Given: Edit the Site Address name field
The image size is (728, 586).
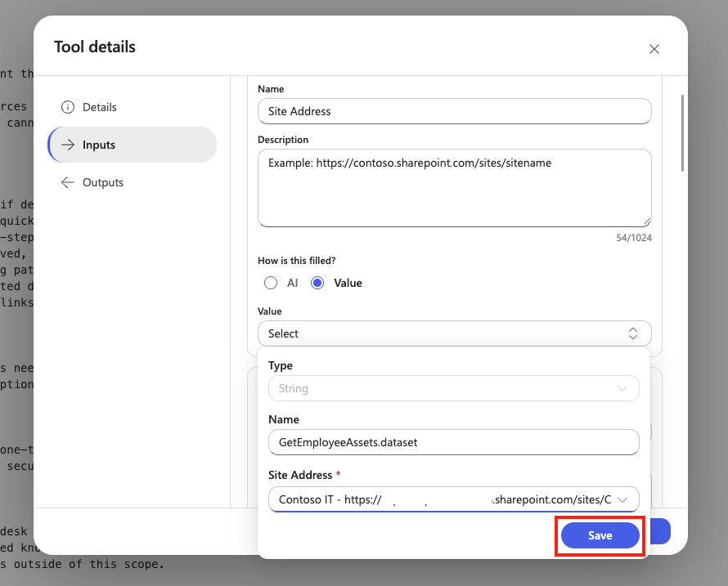Looking at the screenshot, I should (x=455, y=111).
